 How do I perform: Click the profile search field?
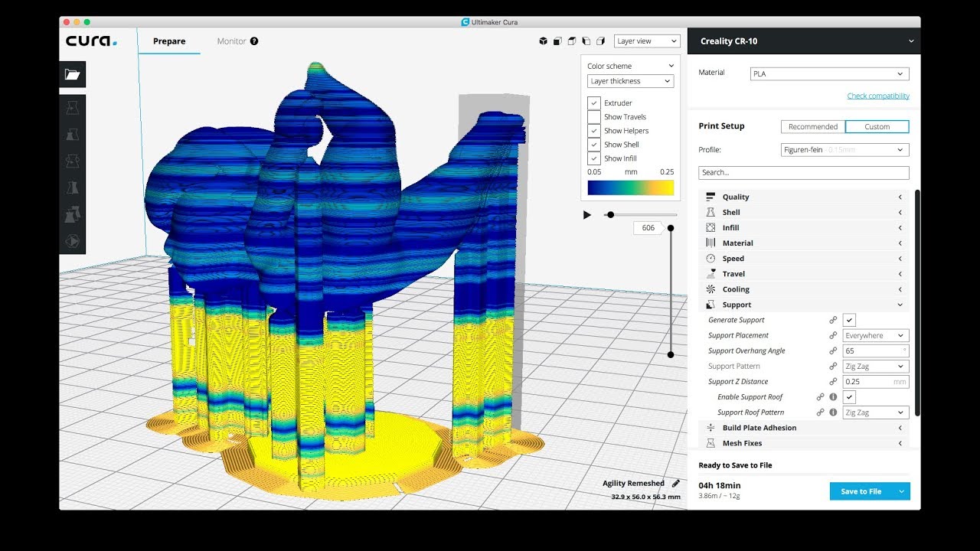click(x=803, y=172)
